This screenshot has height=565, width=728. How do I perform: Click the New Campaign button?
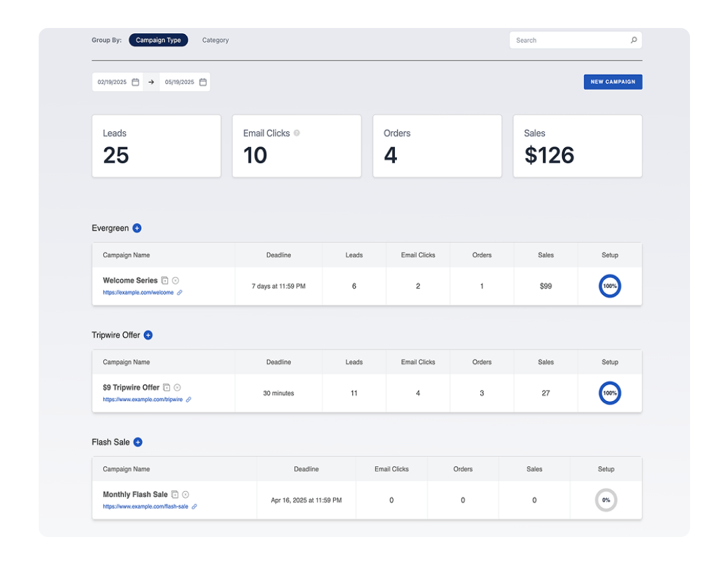(x=613, y=82)
